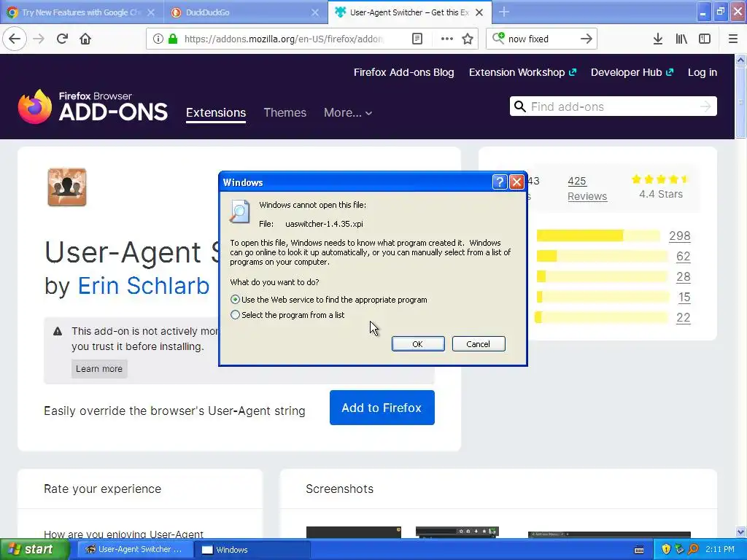Screen dimensions: 747x560
Task: Submit search with the arrow beside 'now fixed'
Action: pyautogui.click(x=587, y=39)
